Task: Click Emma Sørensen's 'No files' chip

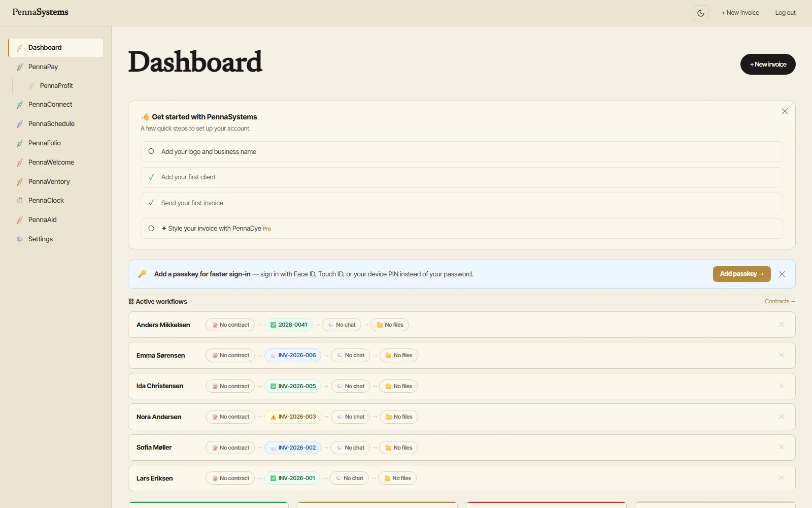Action: tap(399, 356)
